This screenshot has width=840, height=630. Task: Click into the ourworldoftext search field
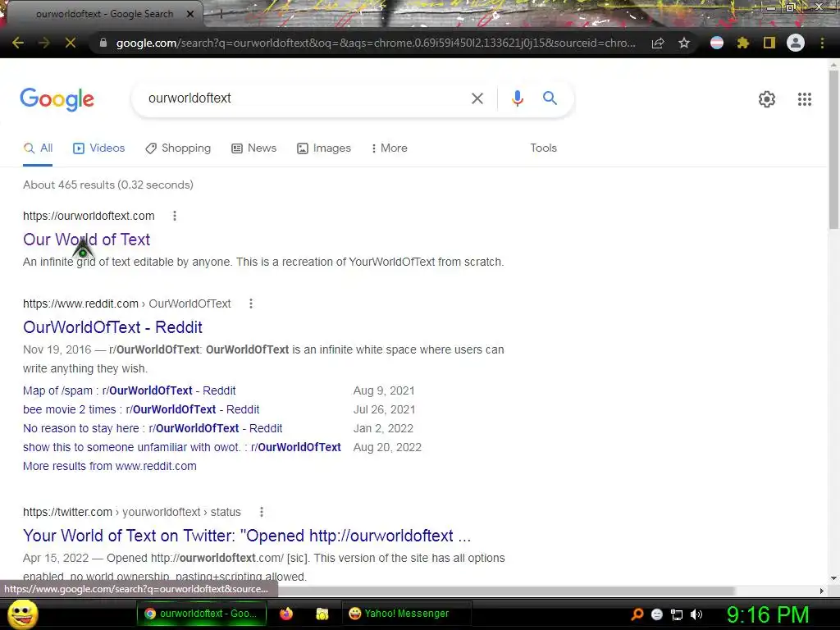pos(300,98)
